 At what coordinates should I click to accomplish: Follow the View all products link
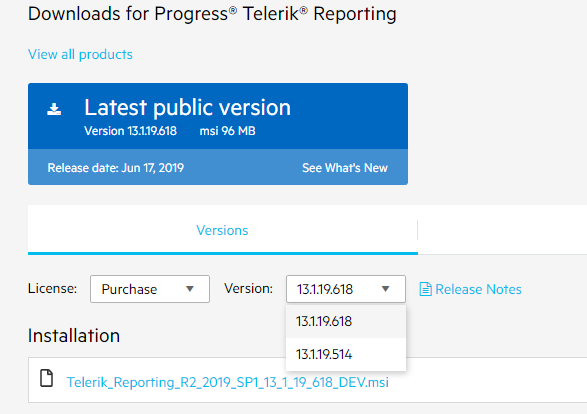click(80, 55)
